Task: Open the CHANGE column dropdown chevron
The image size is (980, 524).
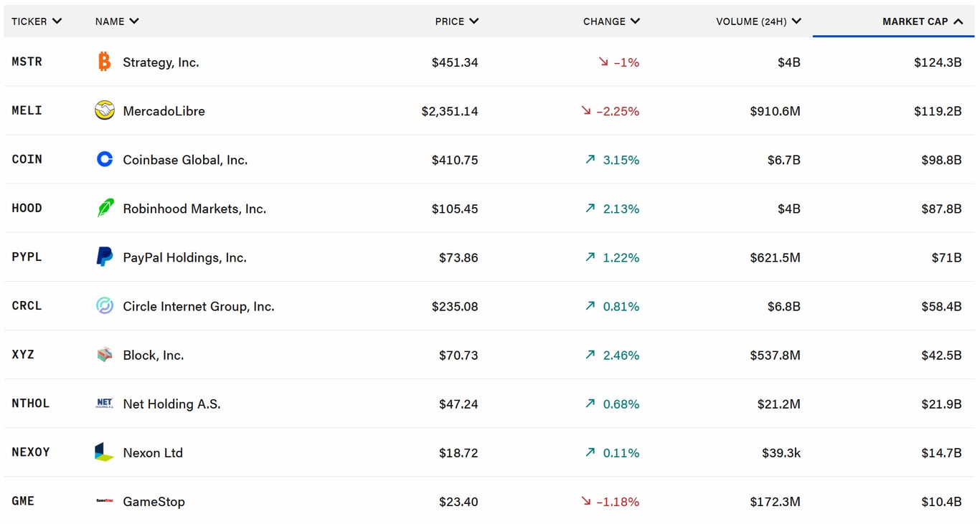Action: [634, 22]
